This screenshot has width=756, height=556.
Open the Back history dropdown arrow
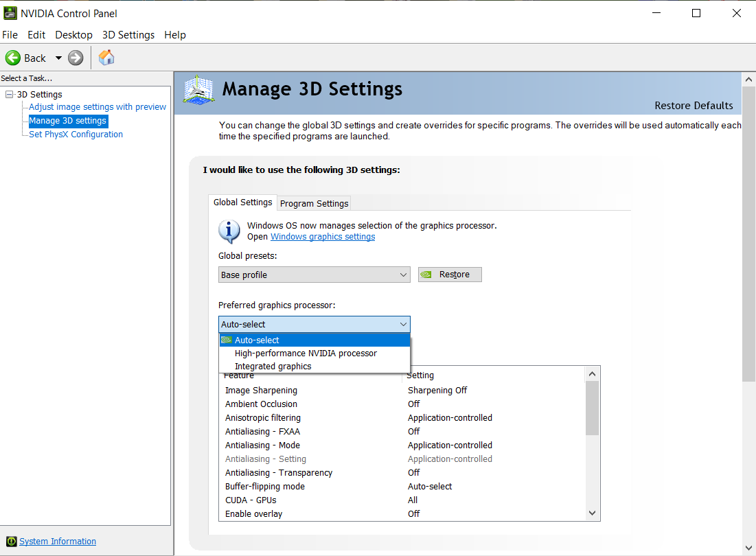(x=58, y=58)
